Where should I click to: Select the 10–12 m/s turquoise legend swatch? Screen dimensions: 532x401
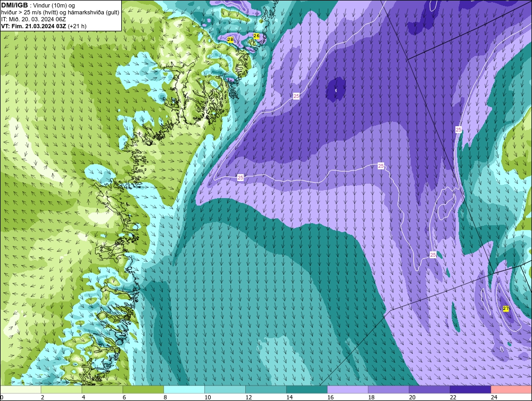(225, 389)
